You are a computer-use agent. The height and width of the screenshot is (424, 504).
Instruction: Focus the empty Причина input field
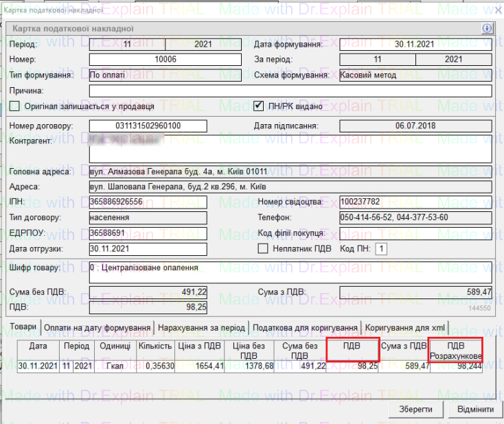[290, 91]
